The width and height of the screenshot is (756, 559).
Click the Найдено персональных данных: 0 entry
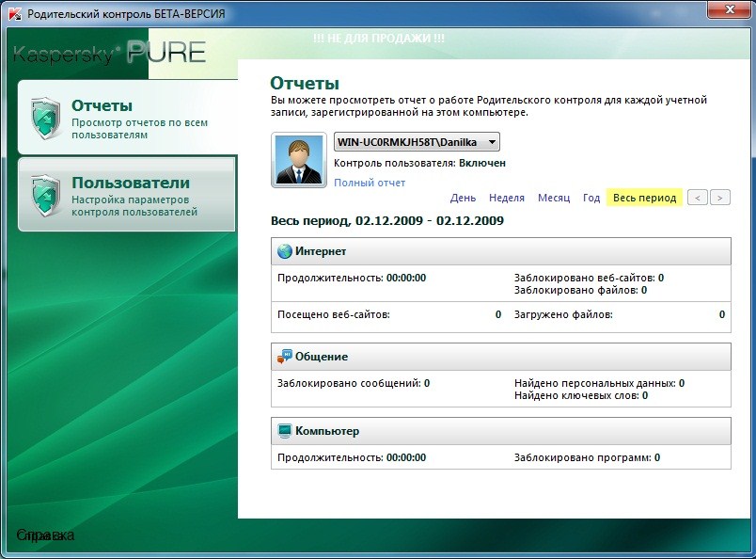[x=599, y=383]
